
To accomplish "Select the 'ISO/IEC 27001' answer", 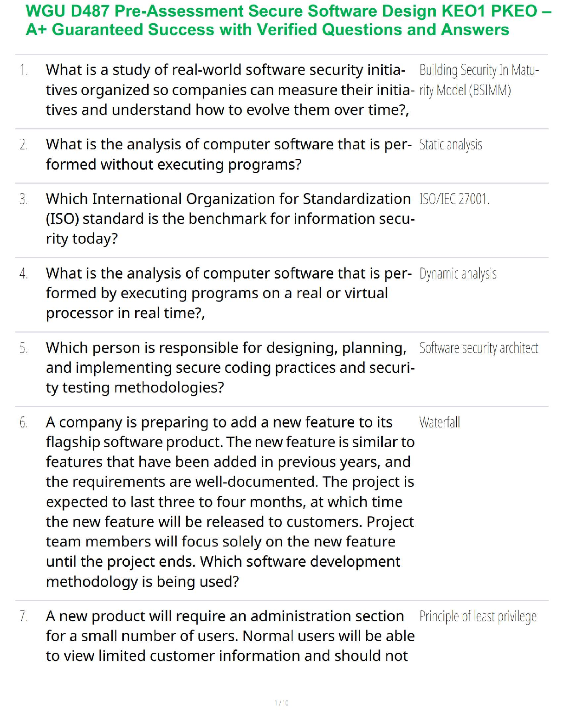I will [454, 199].
